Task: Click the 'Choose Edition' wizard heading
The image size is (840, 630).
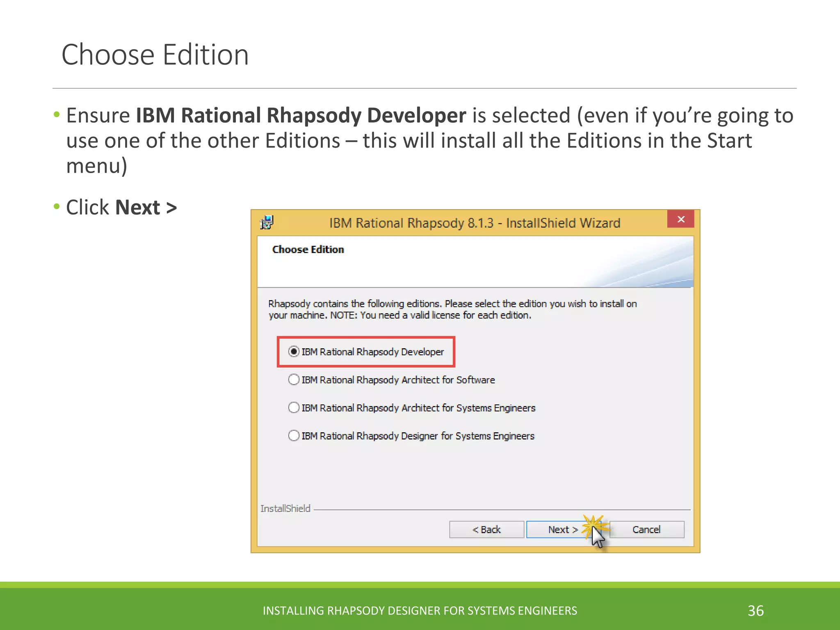Action: 308,249
